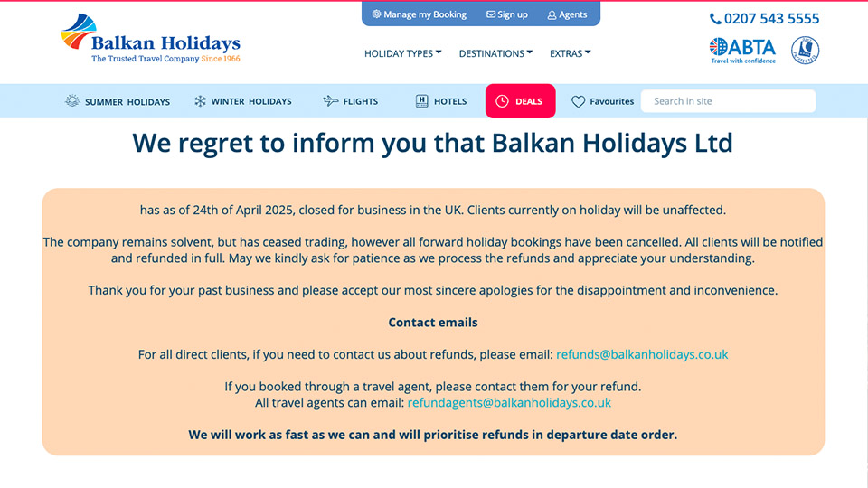The width and height of the screenshot is (868, 488).
Task: Go to the Agents page
Action: click(567, 14)
